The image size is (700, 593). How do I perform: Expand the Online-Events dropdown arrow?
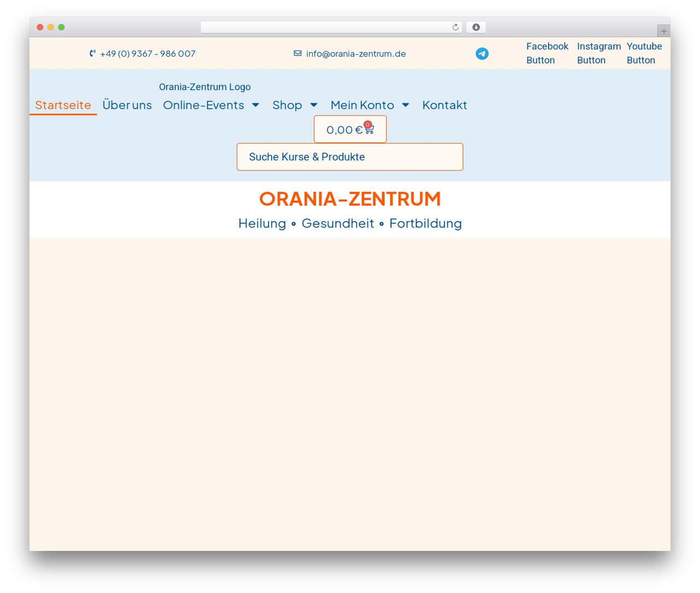[255, 105]
